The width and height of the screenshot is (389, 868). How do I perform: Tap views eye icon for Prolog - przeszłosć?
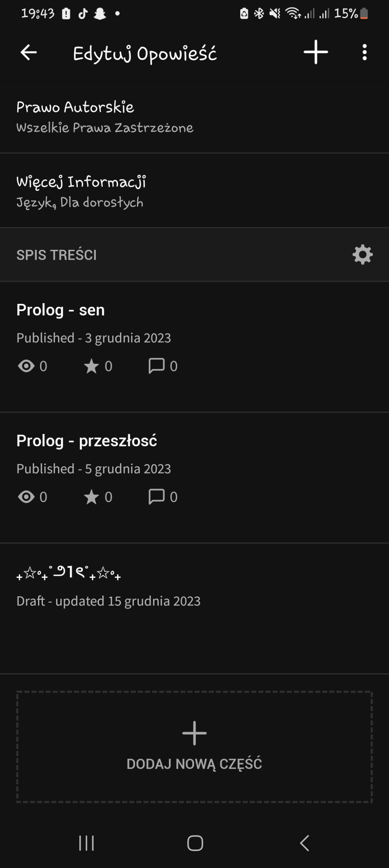point(26,497)
